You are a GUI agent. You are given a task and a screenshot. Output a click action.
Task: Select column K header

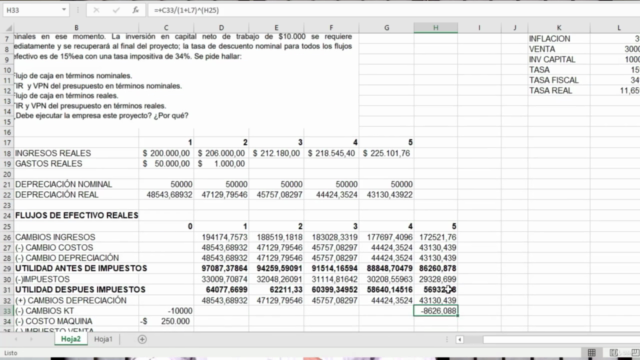[559, 28]
